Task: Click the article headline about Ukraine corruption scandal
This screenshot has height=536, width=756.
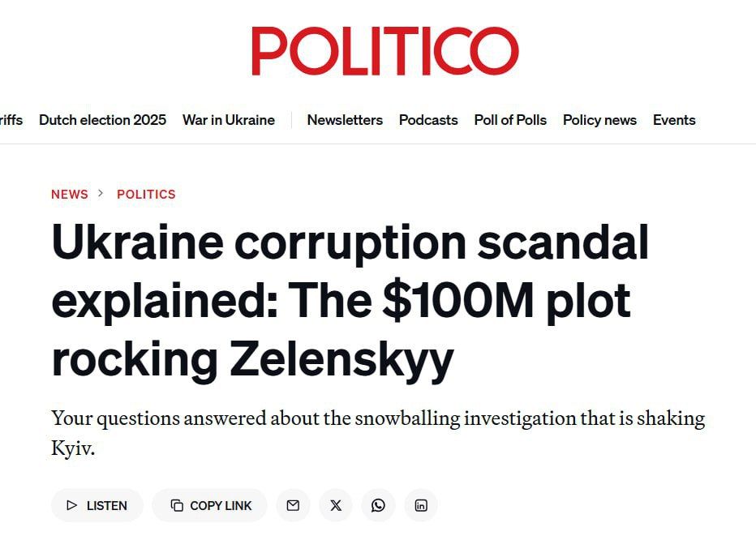Action: (350, 298)
